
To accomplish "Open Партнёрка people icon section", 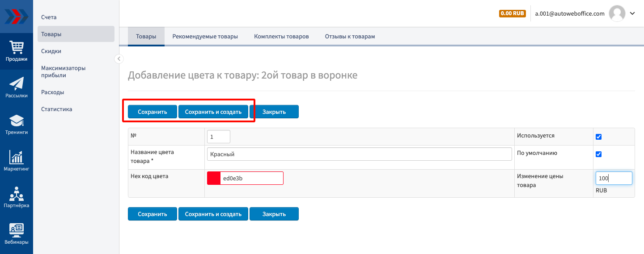I will coord(17,198).
